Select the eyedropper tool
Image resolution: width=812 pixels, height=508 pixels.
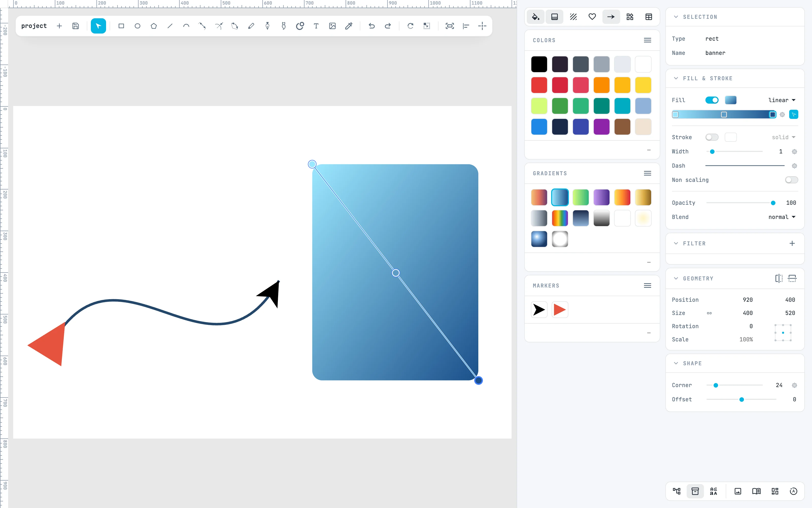[349, 26]
